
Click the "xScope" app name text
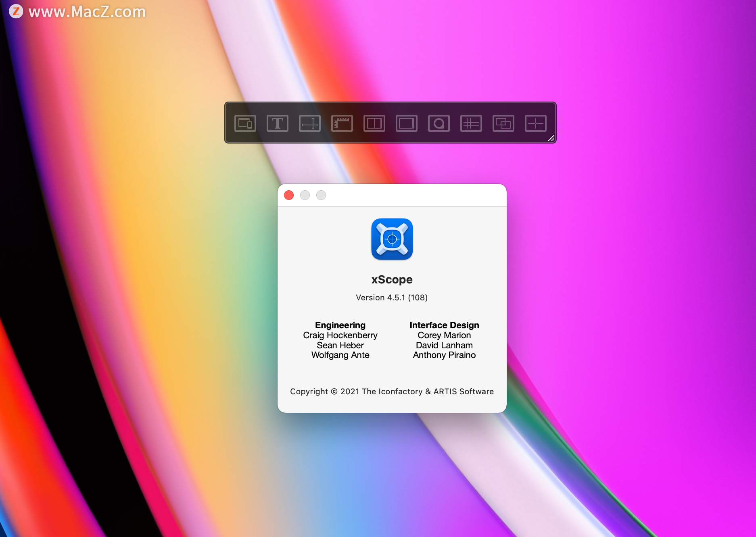(x=392, y=279)
